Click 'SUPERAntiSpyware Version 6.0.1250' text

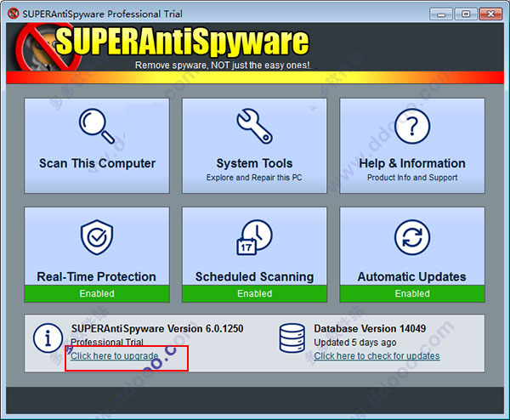click(157, 328)
